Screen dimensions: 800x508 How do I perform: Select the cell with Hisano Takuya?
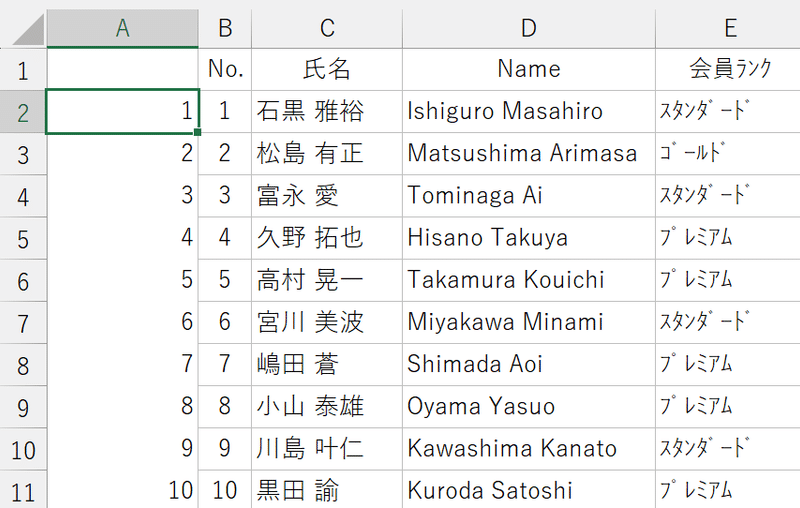click(529, 238)
